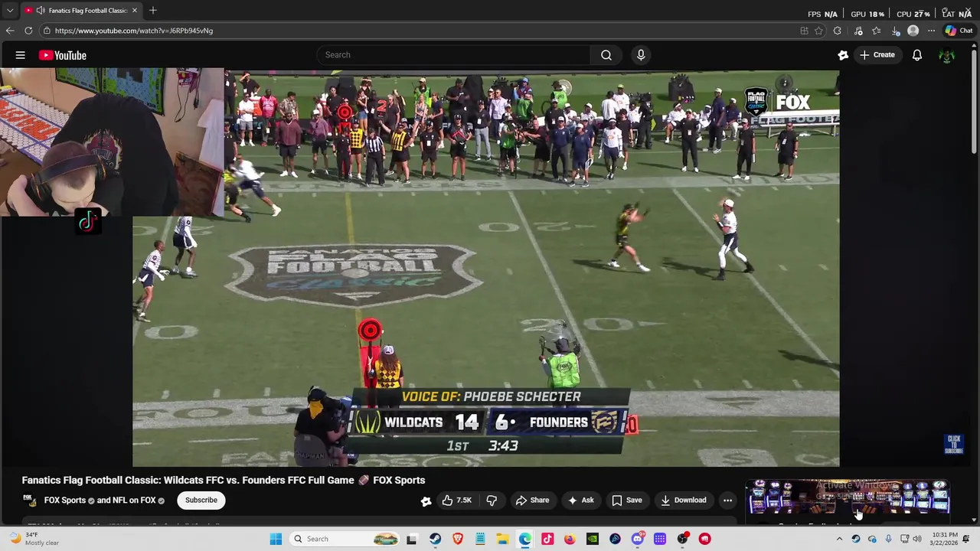The width and height of the screenshot is (980, 551).
Task: Open TikTok app in taskbar
Action: tap(547, 539)
